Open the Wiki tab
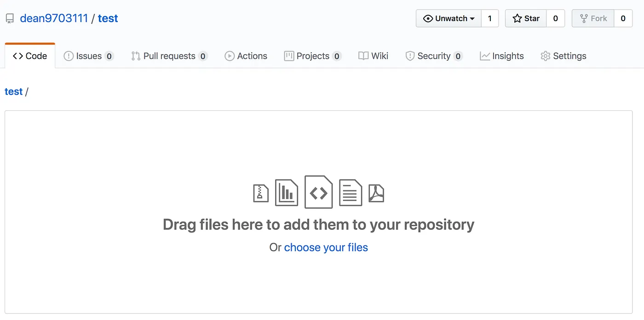 373,56
